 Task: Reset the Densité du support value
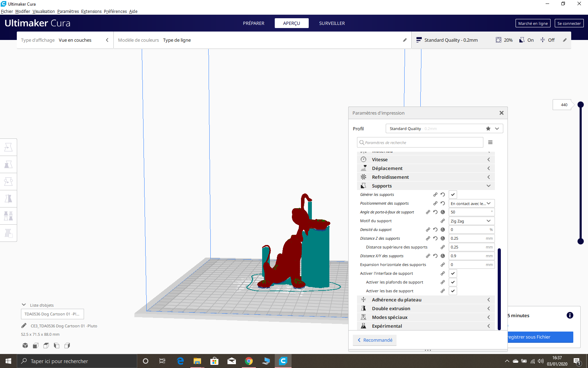pos(435,230)
